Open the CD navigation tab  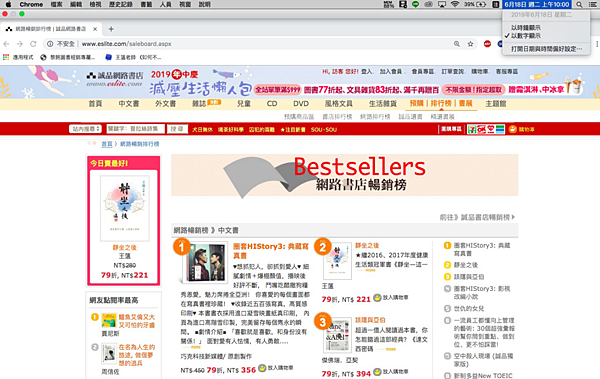[x=272, y=103]
